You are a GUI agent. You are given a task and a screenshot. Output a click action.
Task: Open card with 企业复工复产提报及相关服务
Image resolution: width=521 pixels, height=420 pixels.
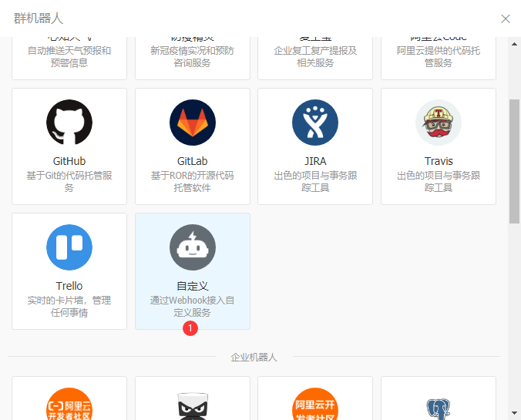pos(315,58)
